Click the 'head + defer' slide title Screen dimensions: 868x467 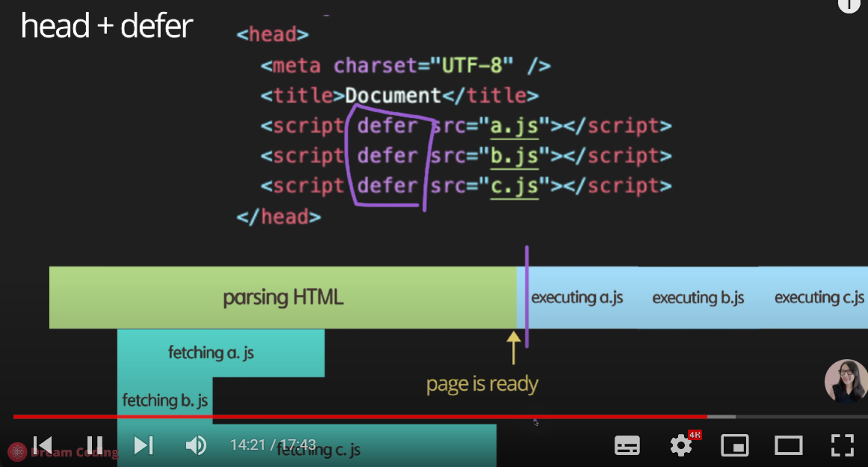tap(106, 26)
